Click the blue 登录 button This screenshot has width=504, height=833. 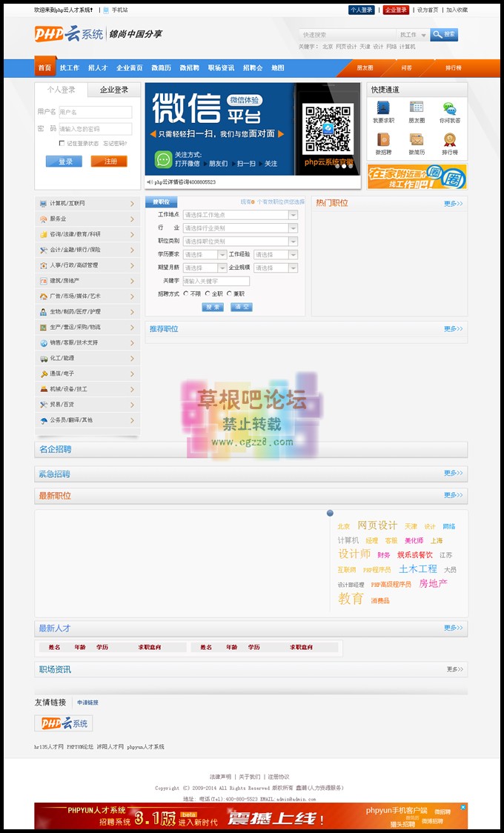click(x=64, y=161)
